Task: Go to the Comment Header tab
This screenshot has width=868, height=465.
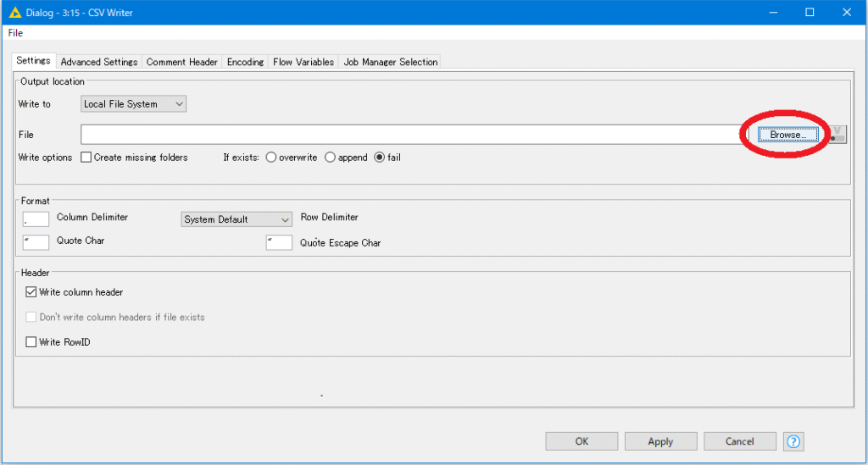Action: pos(181,62)
